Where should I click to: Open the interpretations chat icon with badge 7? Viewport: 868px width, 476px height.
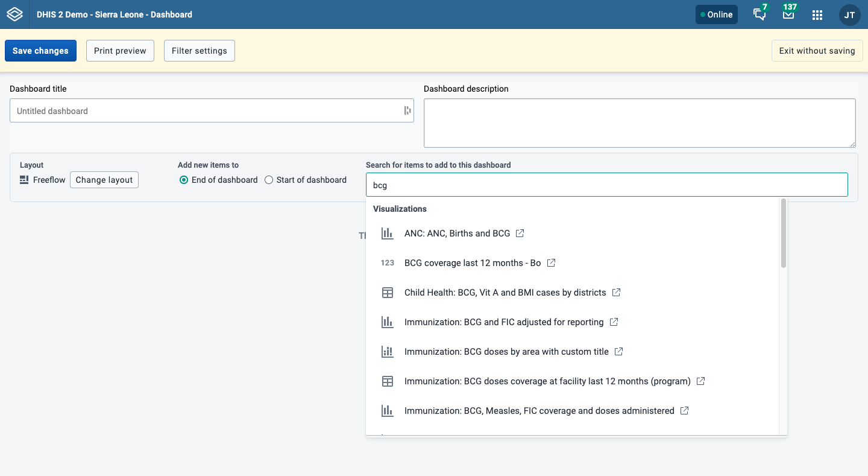coord(759,14)
